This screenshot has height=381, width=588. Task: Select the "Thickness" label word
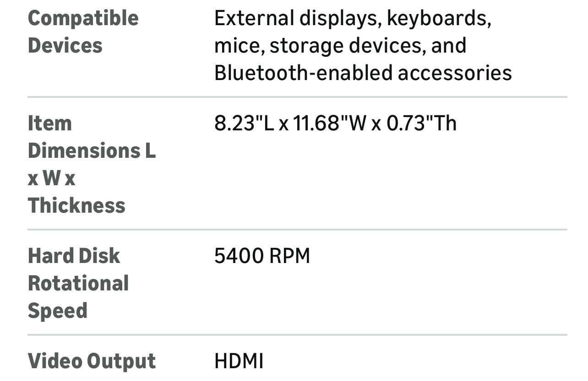pyautogui.click(x=76, y=206)
